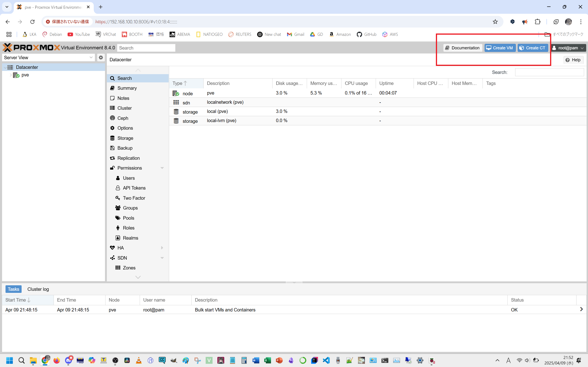Viewport: 588px width, 367px height.
Task: Click the Create VM button
Action: click(x=500, y=48)
